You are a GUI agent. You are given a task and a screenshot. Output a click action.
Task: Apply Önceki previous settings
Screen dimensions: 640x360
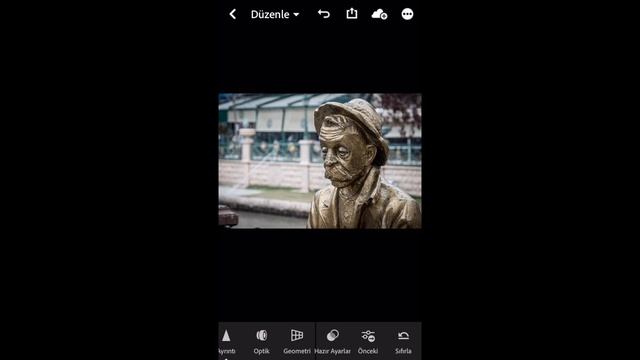coord(368,342)
